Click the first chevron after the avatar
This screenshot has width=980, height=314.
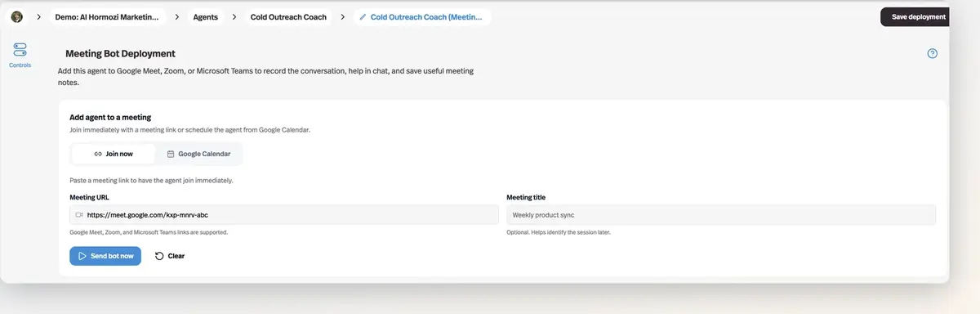click(x=38, y=17)
